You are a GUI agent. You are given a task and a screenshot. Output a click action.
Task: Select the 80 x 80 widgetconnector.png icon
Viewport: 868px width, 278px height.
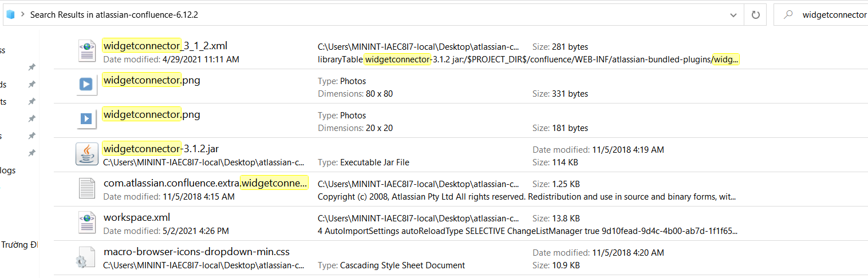pyautogui.click(x=86, y=85)
